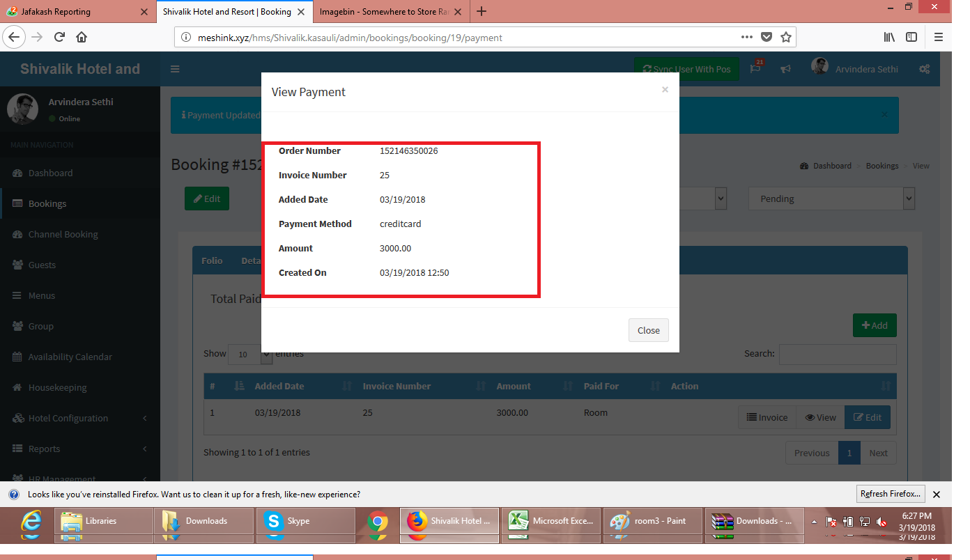Go to Next page of entries

tap(878, 453)
